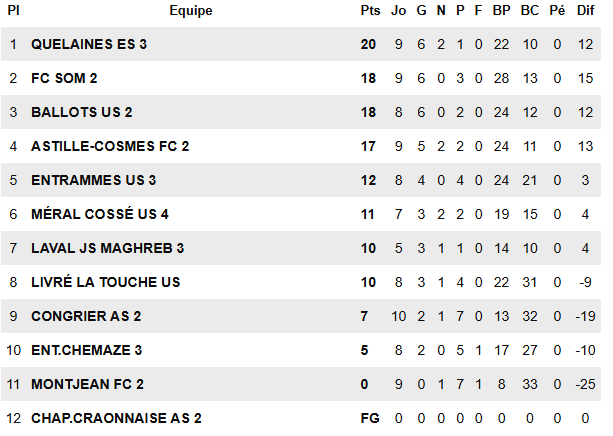Click the BC column header
Screen dimensions: 613x436
point(530,10)
